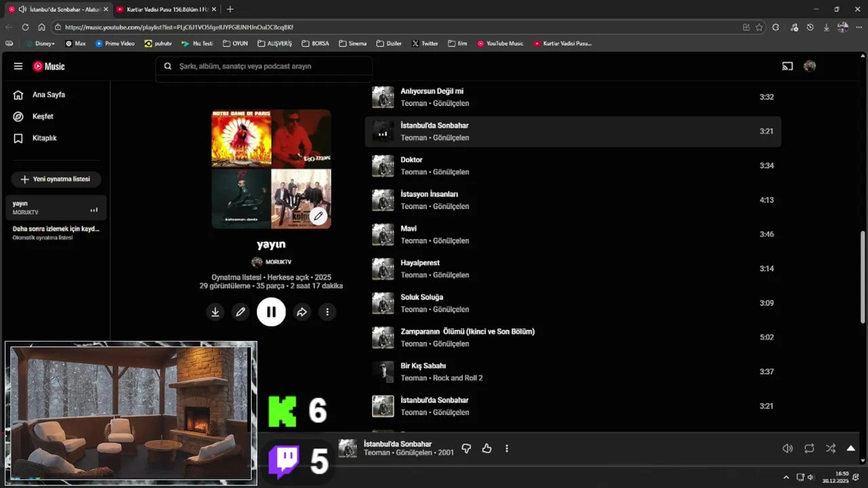Open the account avatar menu
The height and width of the screenshot is (488, 868).
tap(810, 66)
